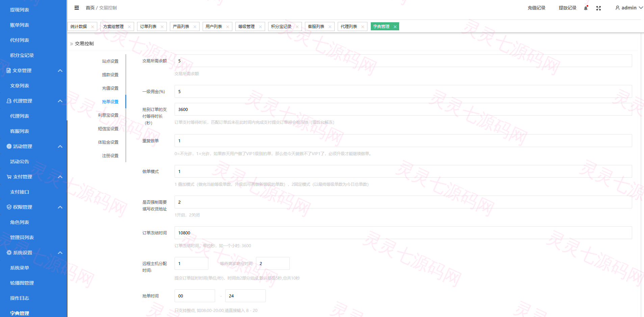644x317 pixels.
Task: Close the 订单列表 tab
Action: coord(162,27)
